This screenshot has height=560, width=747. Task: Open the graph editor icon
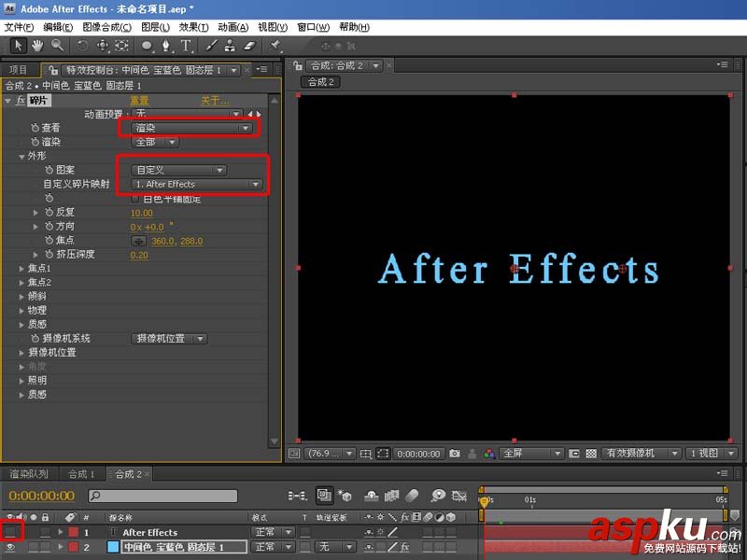click(x=459, y=496)
